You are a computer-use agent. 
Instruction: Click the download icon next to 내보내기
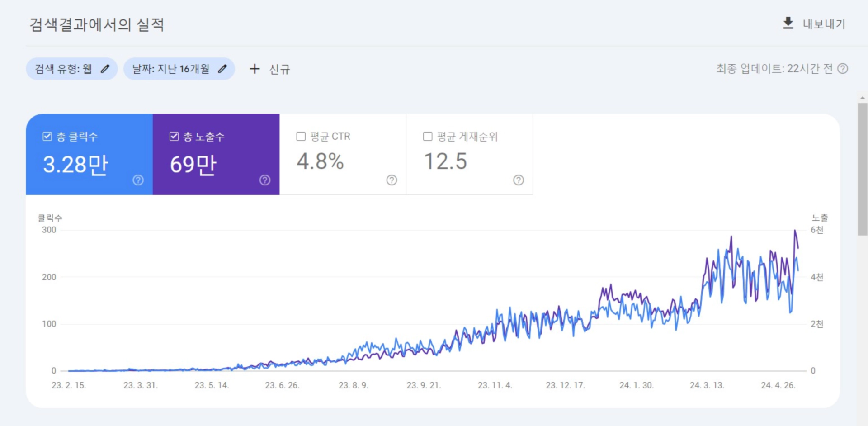788,24
